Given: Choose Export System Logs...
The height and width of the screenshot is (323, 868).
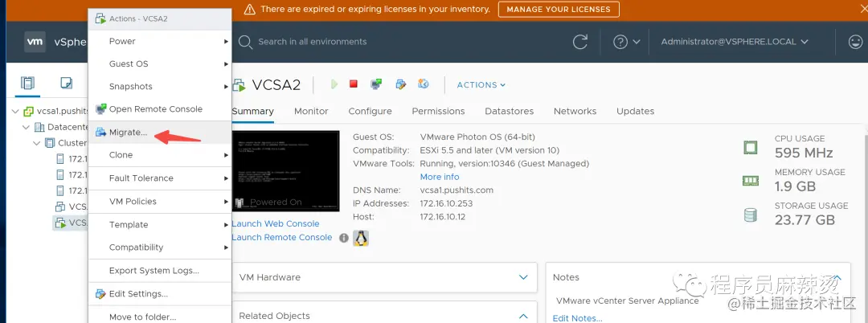Looking at the screenshot, I should pos(160,271).
